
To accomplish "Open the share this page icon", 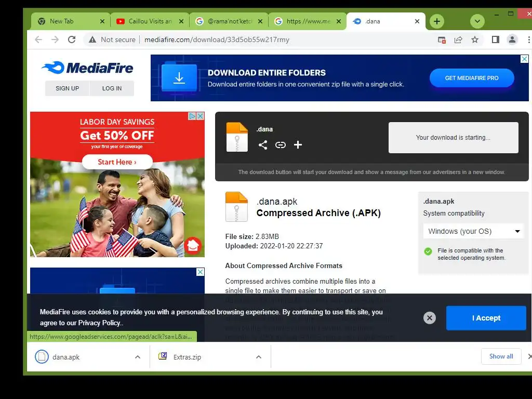I will pyautogui.click(x=458, y=39).
